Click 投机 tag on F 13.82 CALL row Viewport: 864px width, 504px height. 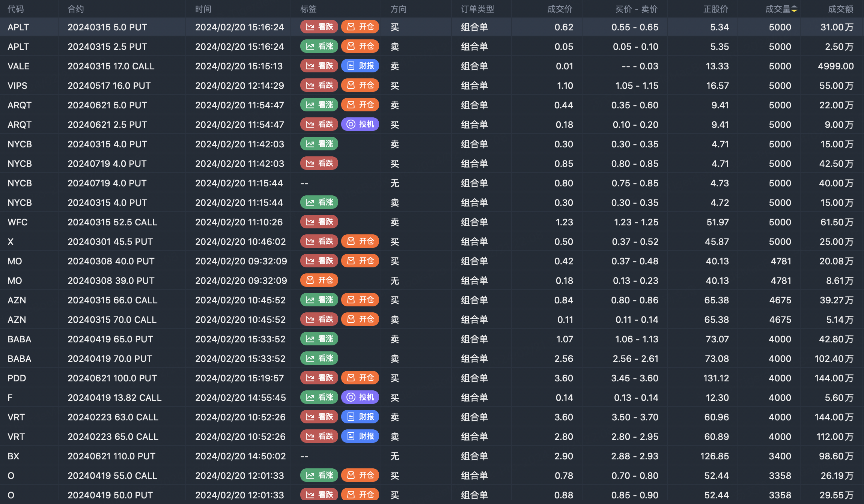click(x=360, y=397)
